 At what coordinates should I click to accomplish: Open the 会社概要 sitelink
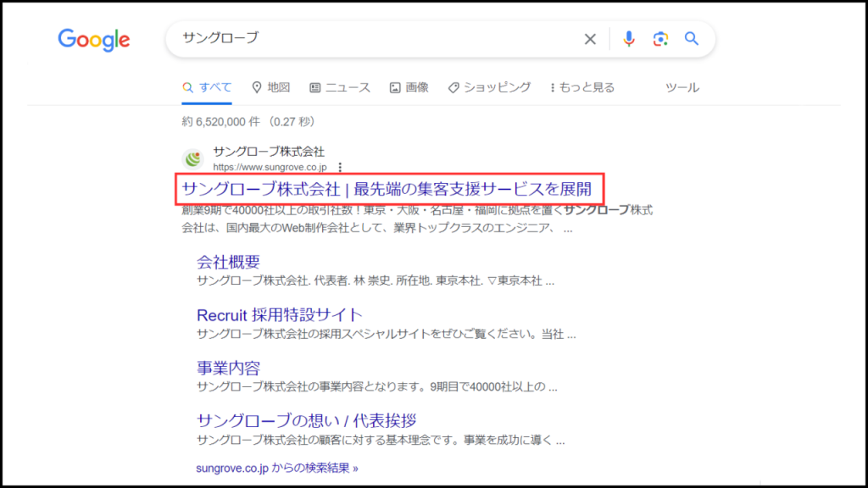(228, 262)
